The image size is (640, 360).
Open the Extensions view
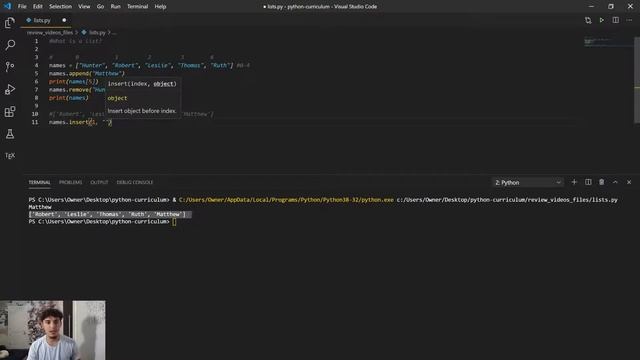[10, 111]
